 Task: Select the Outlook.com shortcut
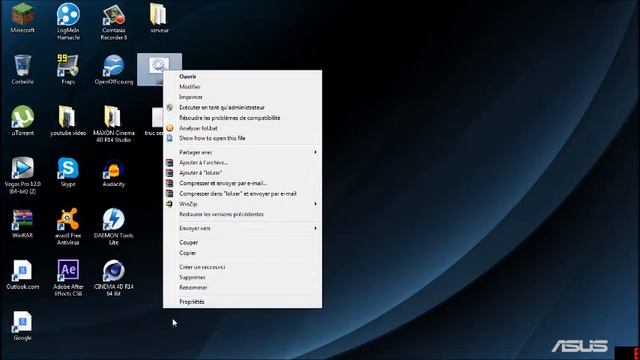(x=22, y=275)
